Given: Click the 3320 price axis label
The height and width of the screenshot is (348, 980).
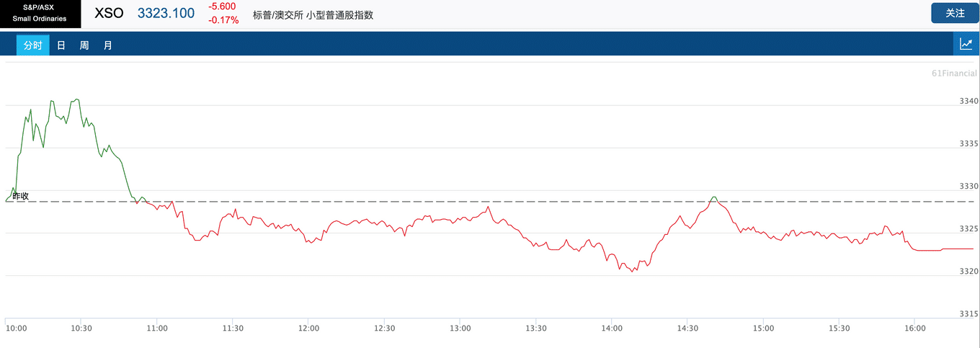Looking at the screenshot, I should point(968,271).
